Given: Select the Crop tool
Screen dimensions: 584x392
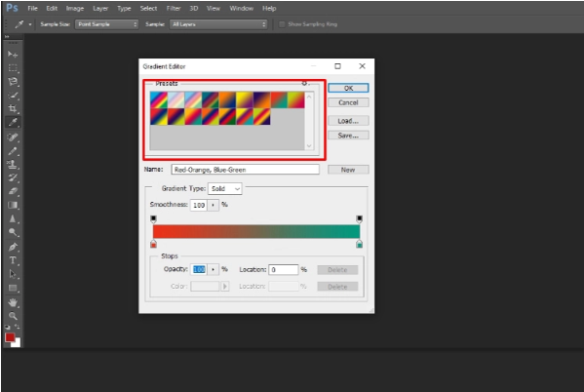Looking at the screenshot, I should [x=13, y=108].
